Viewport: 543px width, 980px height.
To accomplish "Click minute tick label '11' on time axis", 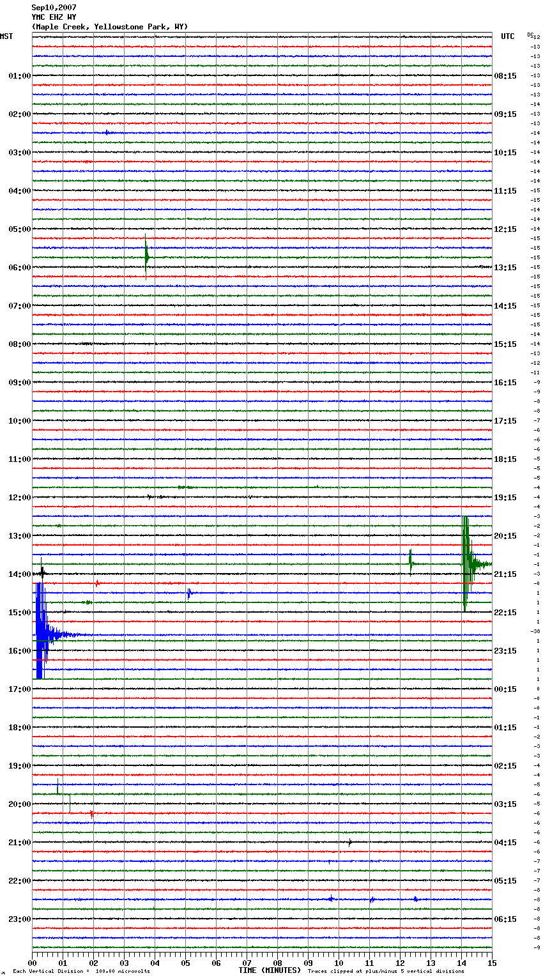I will point(369,963).
